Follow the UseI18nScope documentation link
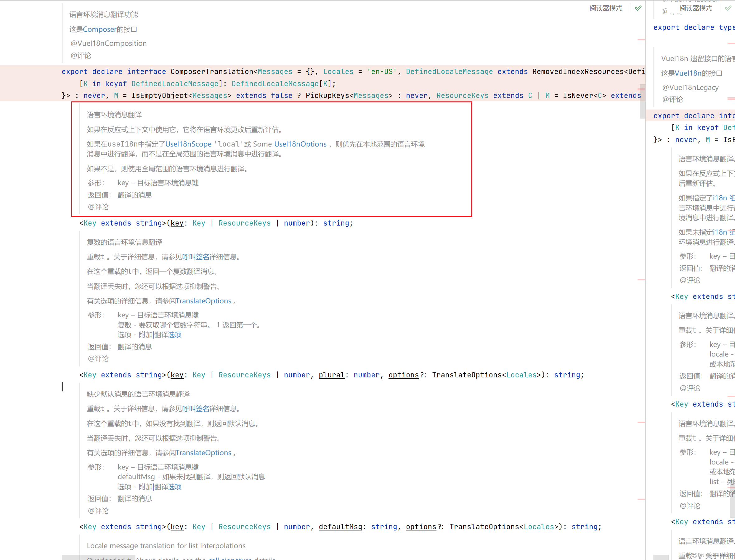Viewport: 735px width, 560px height. click(188, 144)
